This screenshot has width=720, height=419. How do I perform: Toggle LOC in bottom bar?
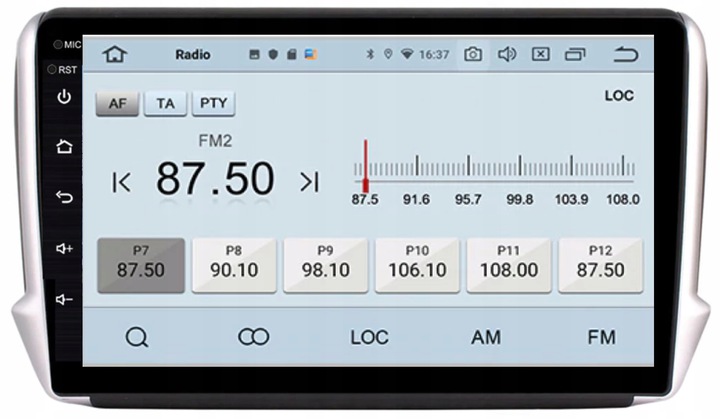click(x=369, y=337)
